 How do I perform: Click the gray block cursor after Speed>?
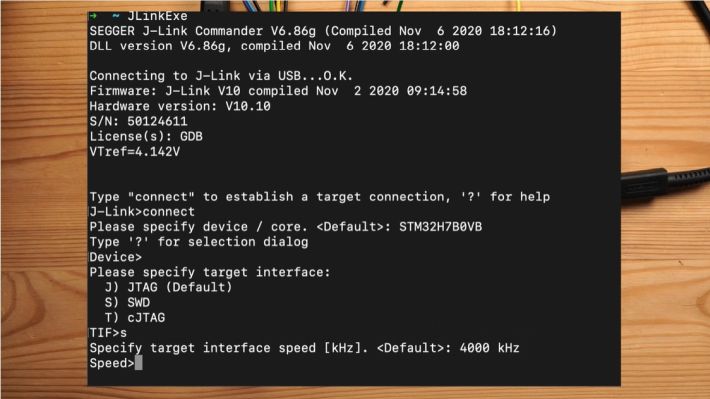(x=139, y=363)
